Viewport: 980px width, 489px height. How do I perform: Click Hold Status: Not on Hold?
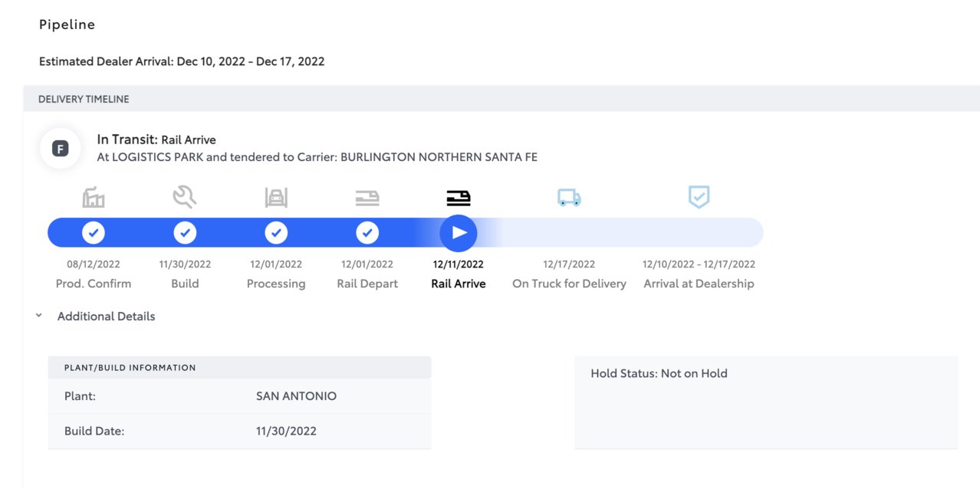point(659,373)
